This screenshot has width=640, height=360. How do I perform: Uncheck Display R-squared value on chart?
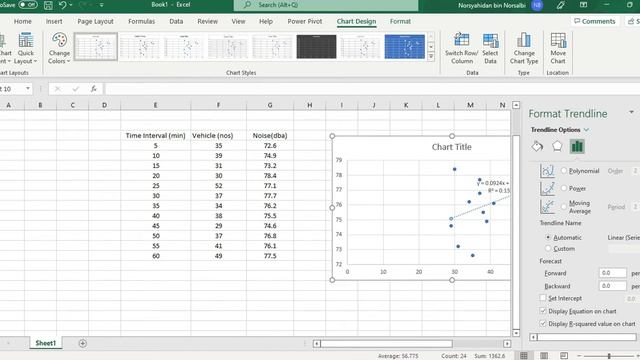[x=542, y=324]
